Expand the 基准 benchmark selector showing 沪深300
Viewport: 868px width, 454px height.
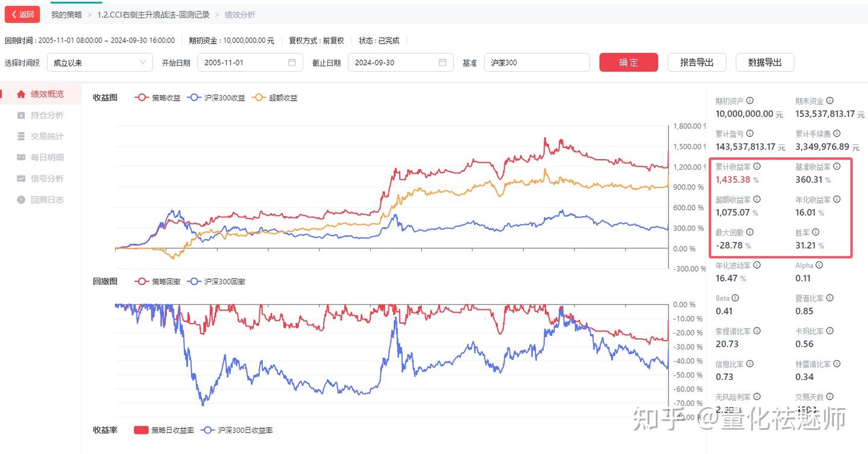pyautogui.click(x=536, y=62)
